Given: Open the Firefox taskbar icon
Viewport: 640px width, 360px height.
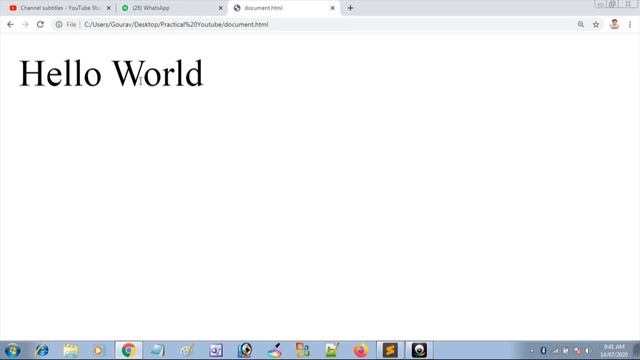Looking at the screenshot, I should [x=360, y=351].
